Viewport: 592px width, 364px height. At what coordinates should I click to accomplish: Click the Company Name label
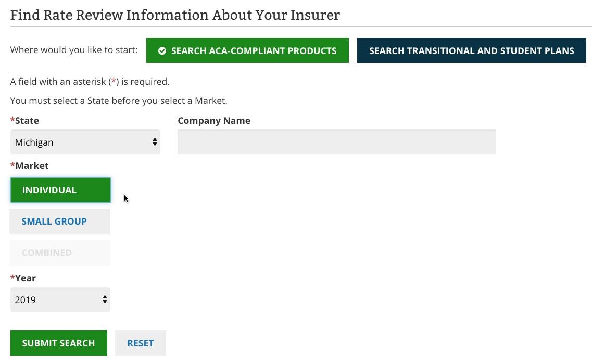(x=214, y=121)
